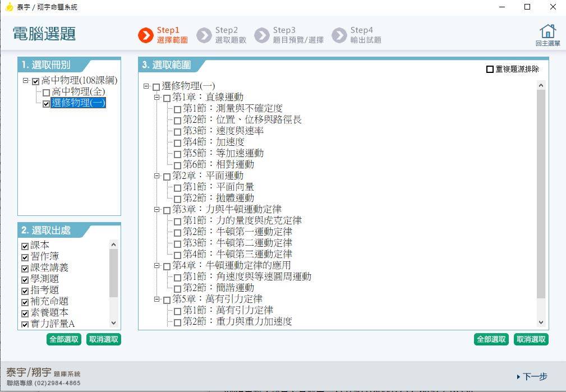This screenshot has width=566, height=392.
Task: Click source list scroll up arrow
Action: pyautogui.click(x=113, y=245)
